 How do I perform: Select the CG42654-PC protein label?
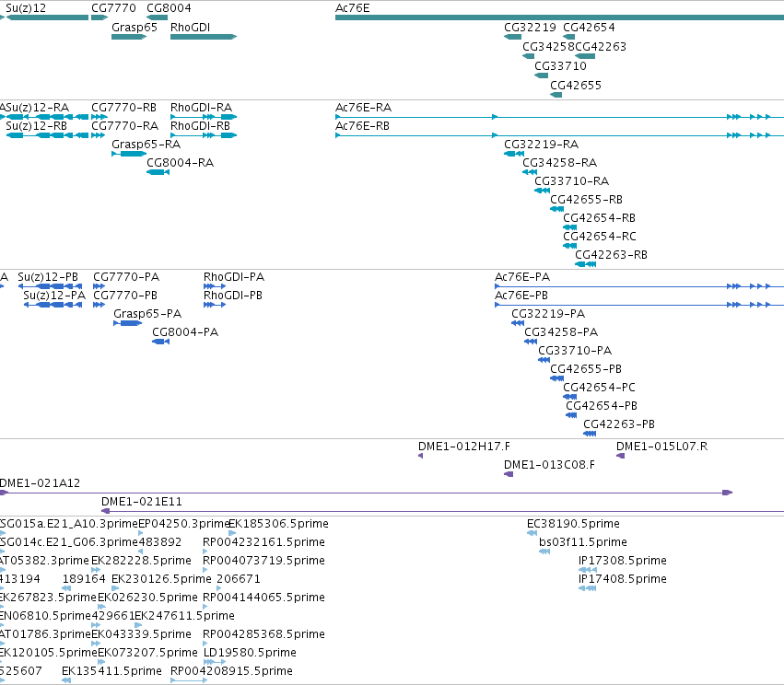click(600, 388)
